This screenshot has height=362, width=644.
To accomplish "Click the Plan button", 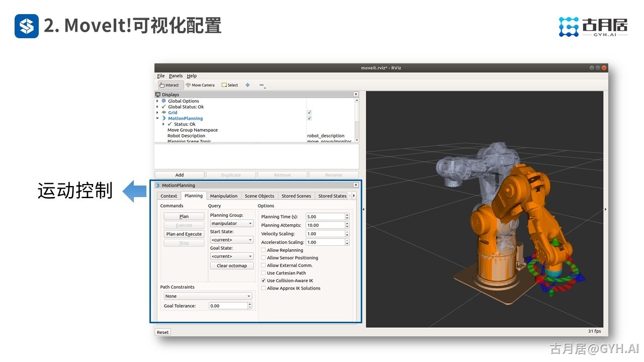I will pyautogui.click(x=184, y=216).
